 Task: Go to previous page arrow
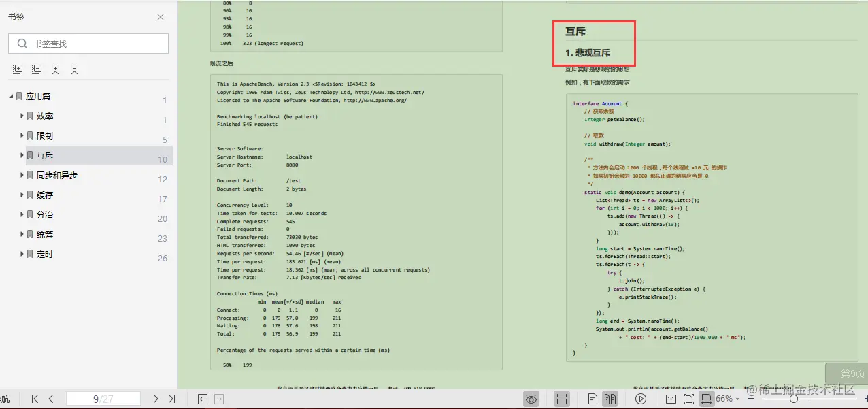pos(51,399)
